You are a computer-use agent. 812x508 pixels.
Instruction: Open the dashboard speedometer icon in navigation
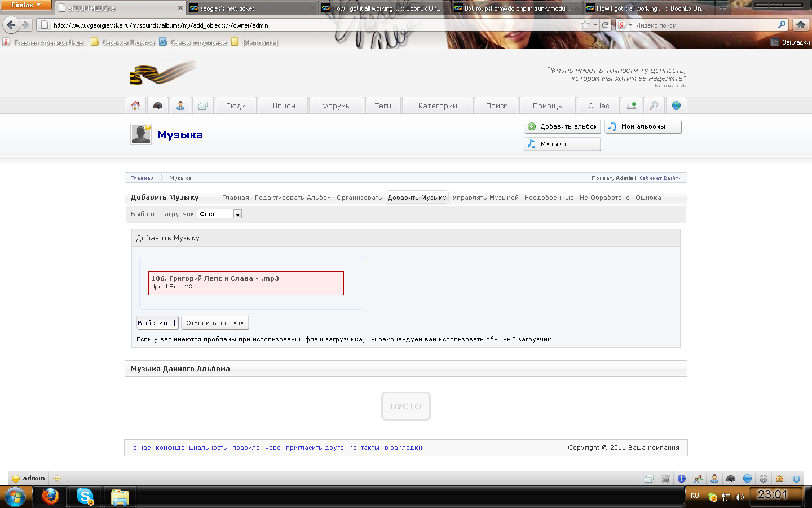158,106
